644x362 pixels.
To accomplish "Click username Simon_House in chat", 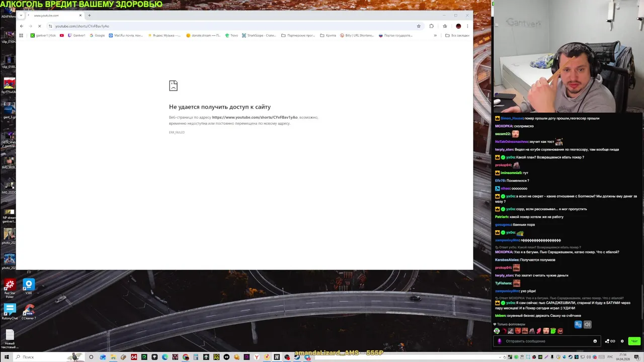I will point(512,118).
